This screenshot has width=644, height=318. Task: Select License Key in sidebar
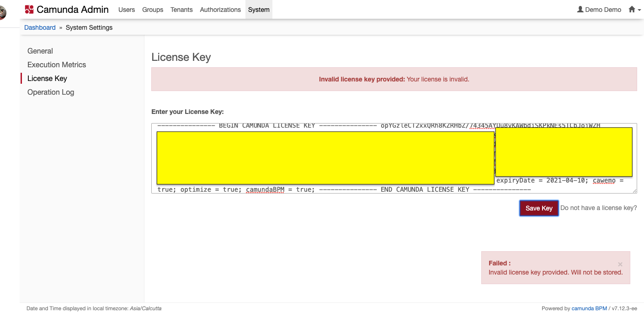click(x=47, y=78)
